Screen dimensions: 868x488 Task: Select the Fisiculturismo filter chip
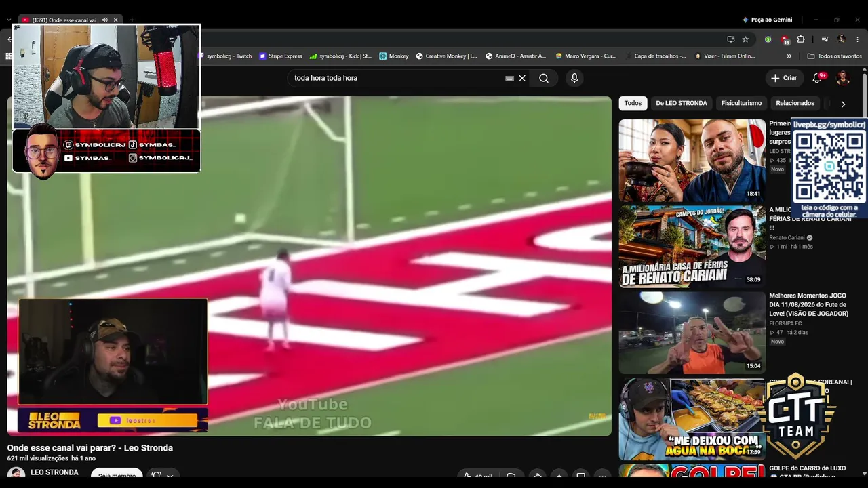pos(741,103)
